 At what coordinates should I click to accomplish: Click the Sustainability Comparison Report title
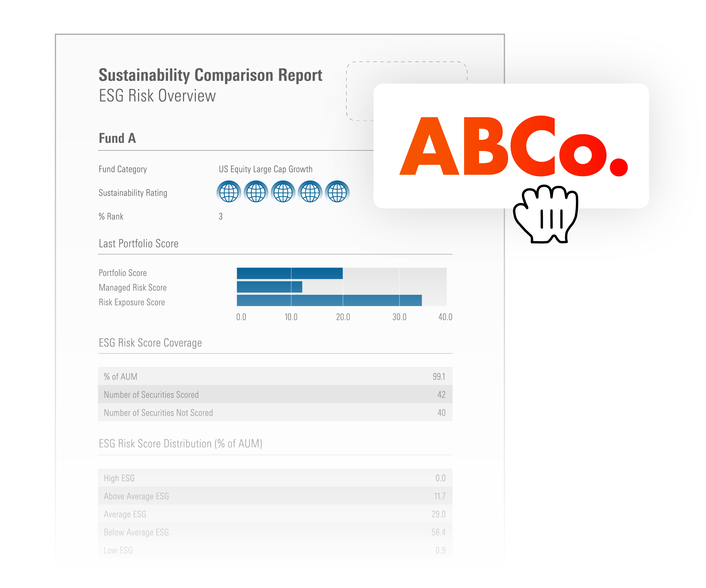(x=211, y=75)
